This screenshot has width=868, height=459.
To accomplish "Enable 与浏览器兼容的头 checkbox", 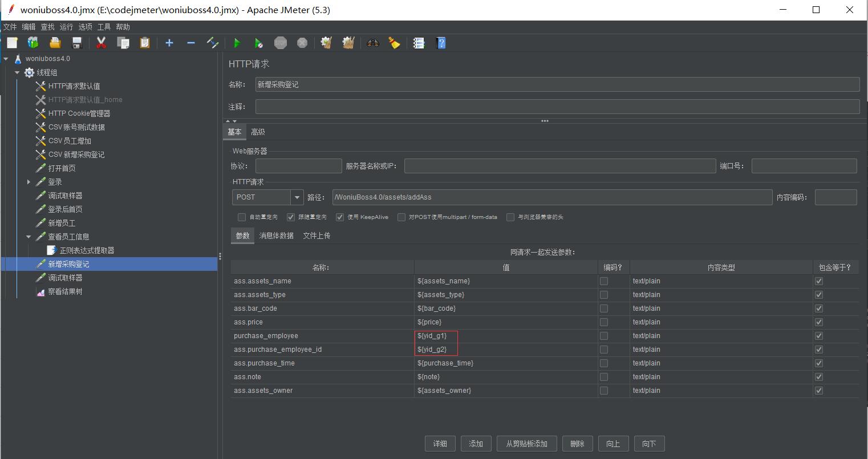I will (x=510, y=217).
